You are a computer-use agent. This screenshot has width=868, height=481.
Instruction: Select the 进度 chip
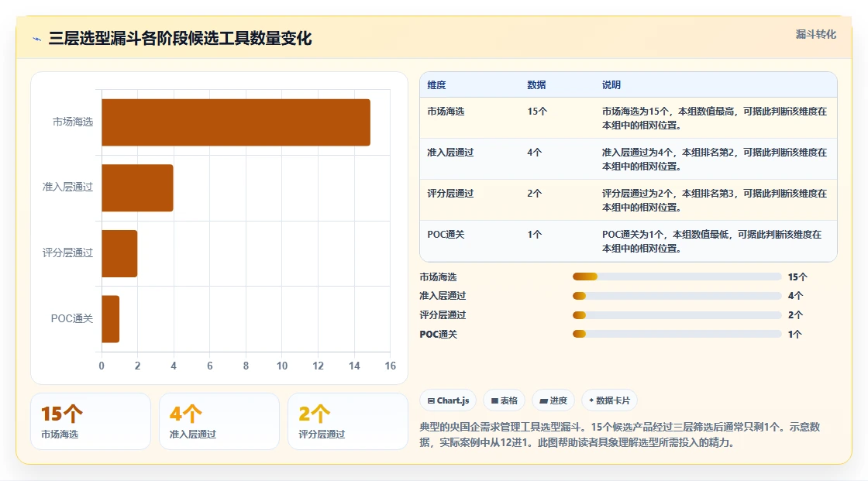pos(553,400)
